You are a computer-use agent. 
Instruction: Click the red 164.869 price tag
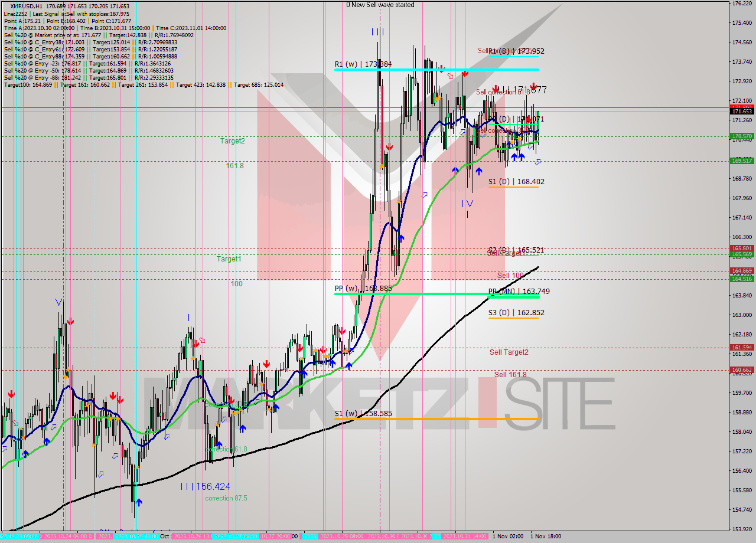click(x=742, y=271)
